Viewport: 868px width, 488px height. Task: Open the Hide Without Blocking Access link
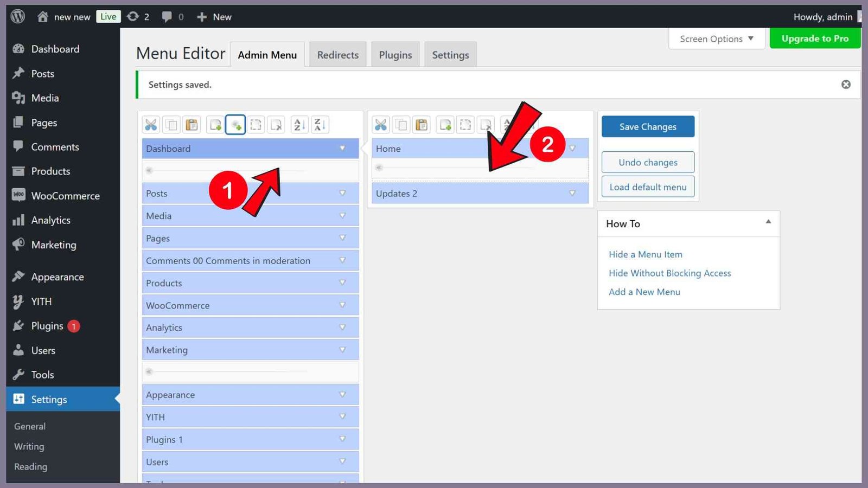[670, 273]
